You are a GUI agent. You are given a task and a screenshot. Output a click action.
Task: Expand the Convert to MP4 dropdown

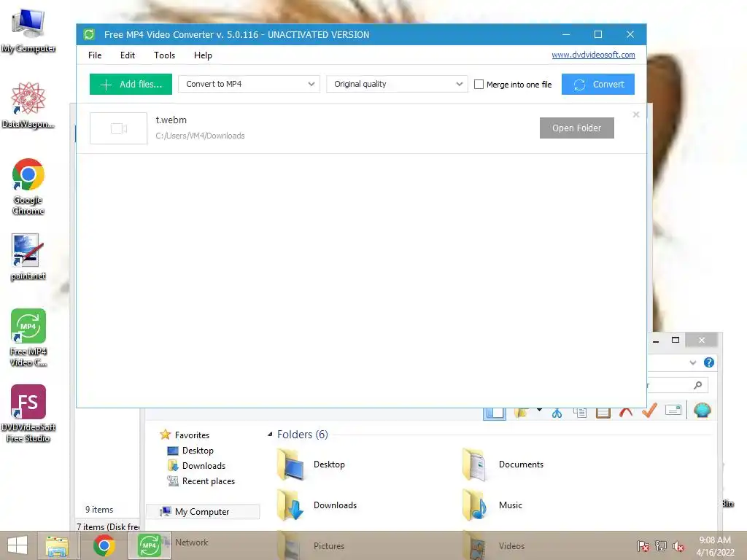tap(249, 85)
